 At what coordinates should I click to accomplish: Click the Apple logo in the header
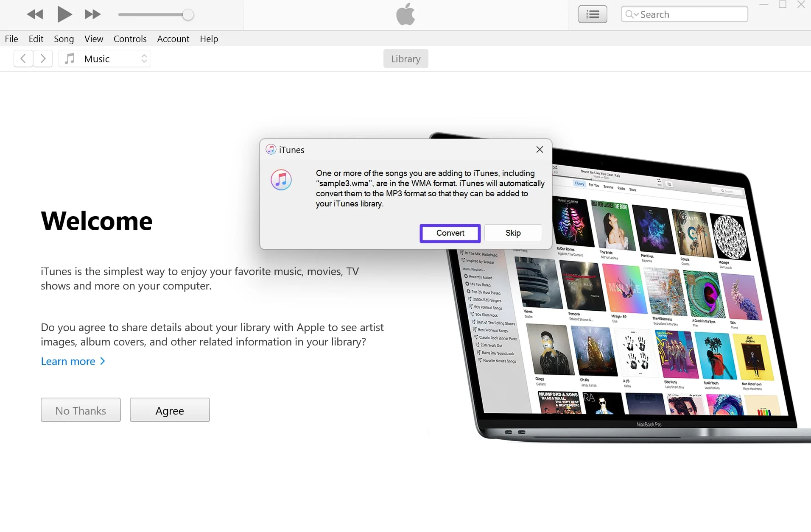[x=405, y=14]
